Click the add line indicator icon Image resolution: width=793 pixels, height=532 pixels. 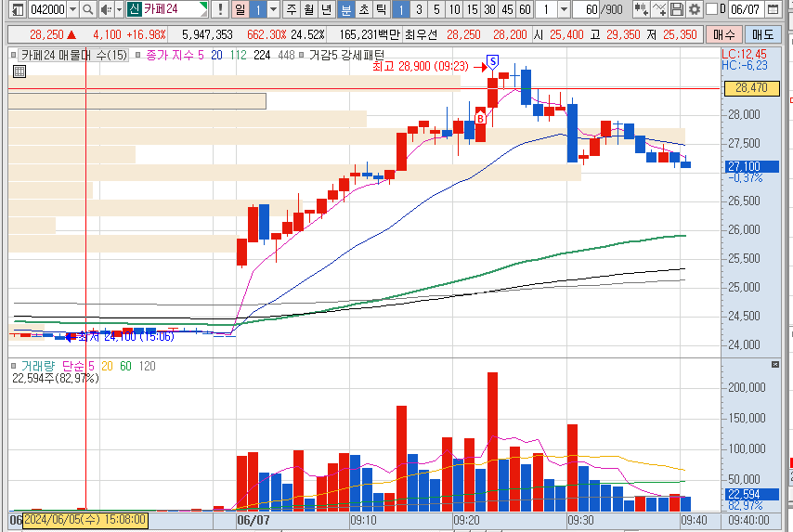click(659, 9)
